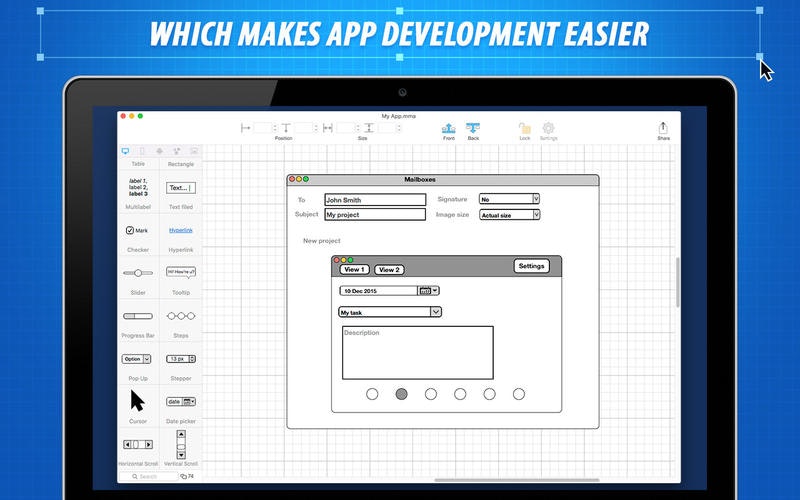Image resolution: width=800 pixels, height=500 pixels.
Task: Select the Cursor arrow element in the palette
Action: tap(137, 401)
